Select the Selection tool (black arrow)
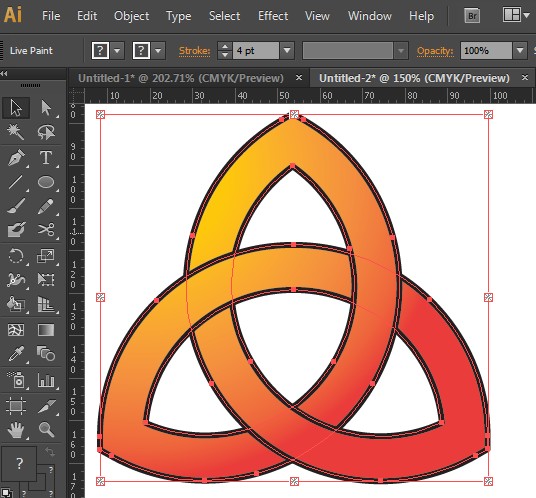Screen dimensions: 536x498 (16, 108)
